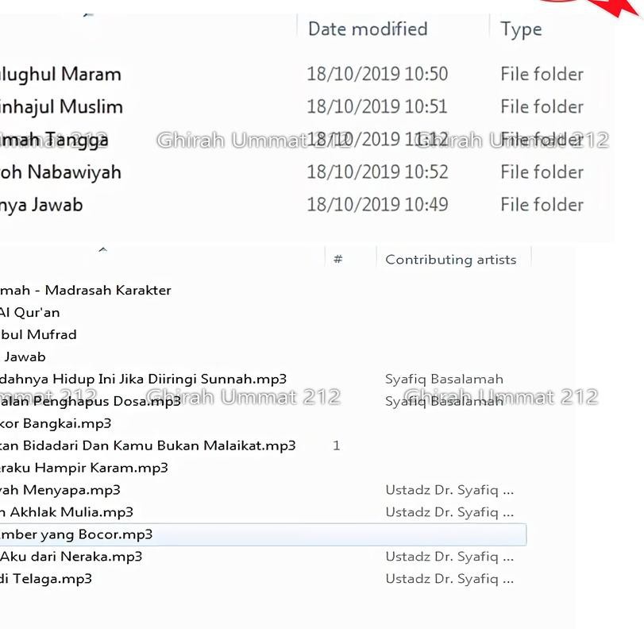Click Syafiq Basalamah artist in the Sunnah.mp3 row

(444, 379)
